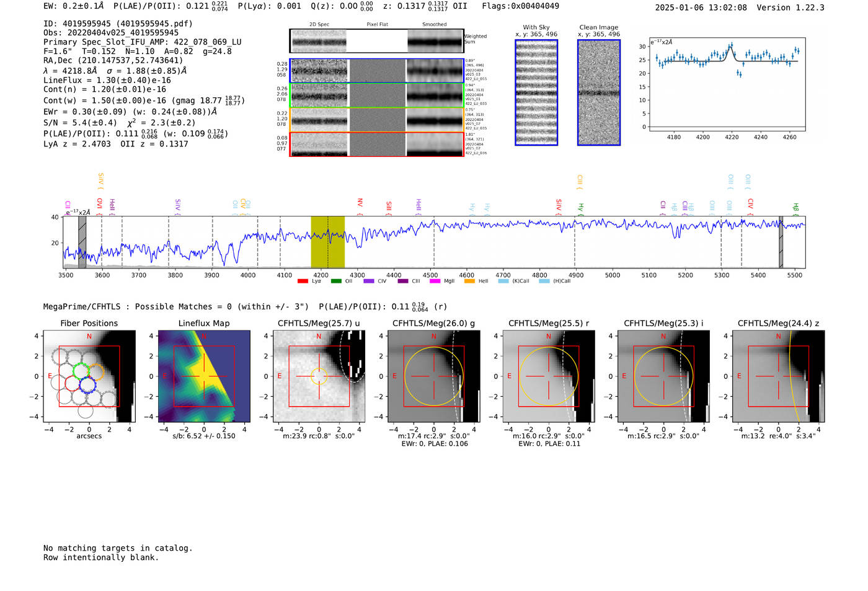Open the With Sky cutout image
Screen dimensions: 868x591
point(536,92)
